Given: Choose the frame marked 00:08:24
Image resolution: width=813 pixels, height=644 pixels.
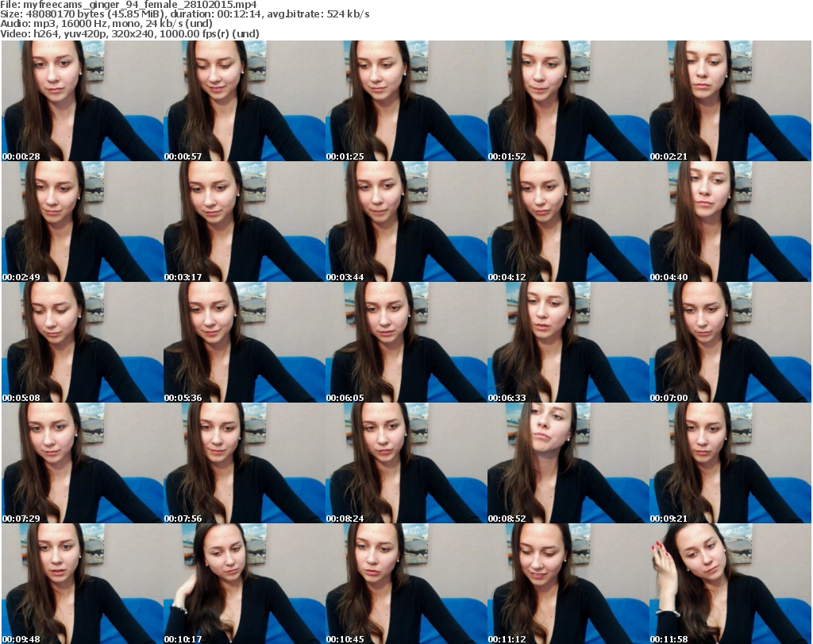Looking at the screenshot, I should click(x=406, y=463).
